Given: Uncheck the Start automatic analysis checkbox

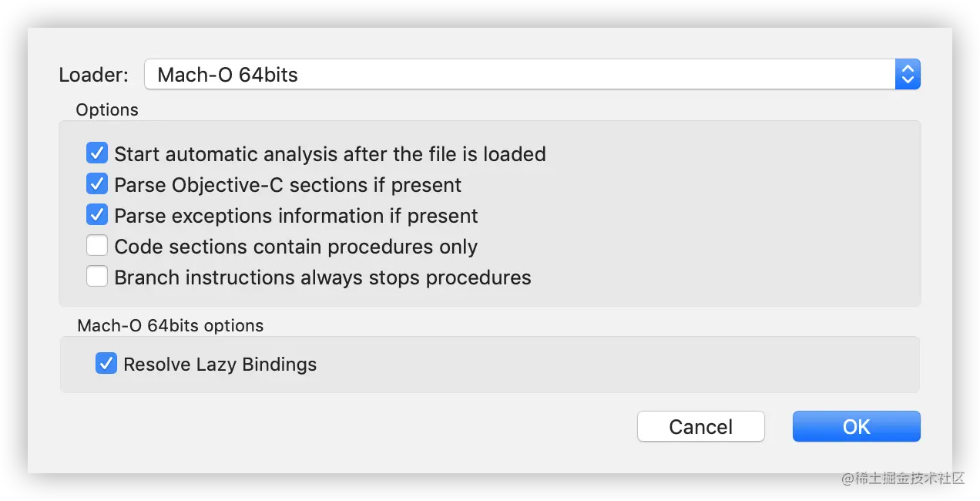Looking at the screenshot, I should [x=97, y=153].
